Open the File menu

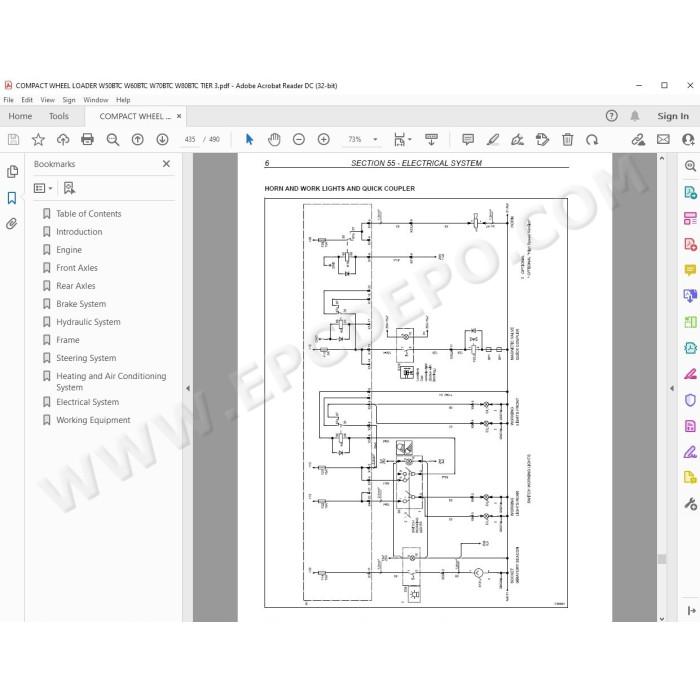[8, 100]
